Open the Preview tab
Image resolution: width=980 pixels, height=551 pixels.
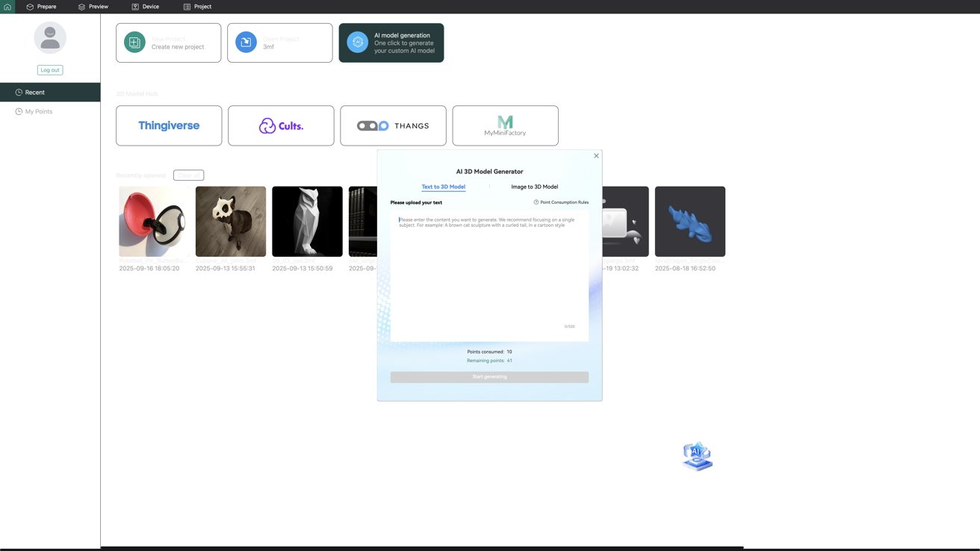coord(93,7)
